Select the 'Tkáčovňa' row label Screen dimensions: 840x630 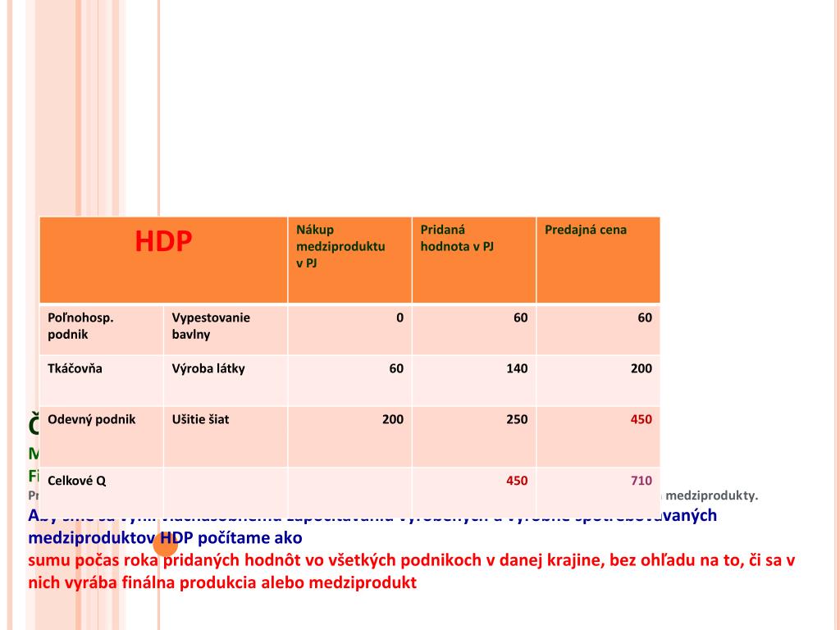(x=75, y=368)
